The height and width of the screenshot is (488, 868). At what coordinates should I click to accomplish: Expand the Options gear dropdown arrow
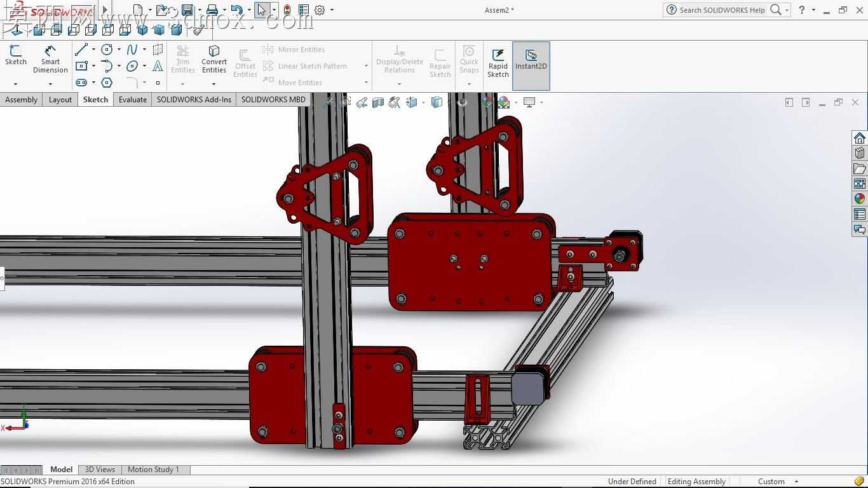(332, 10)
